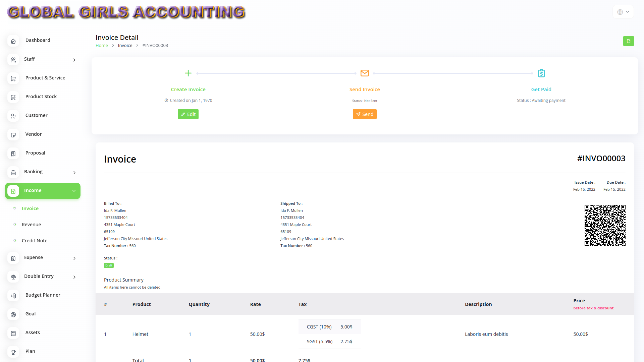This screenshot has height=362, width=644.
Task: Open the globe language selector
Action: 623,12
